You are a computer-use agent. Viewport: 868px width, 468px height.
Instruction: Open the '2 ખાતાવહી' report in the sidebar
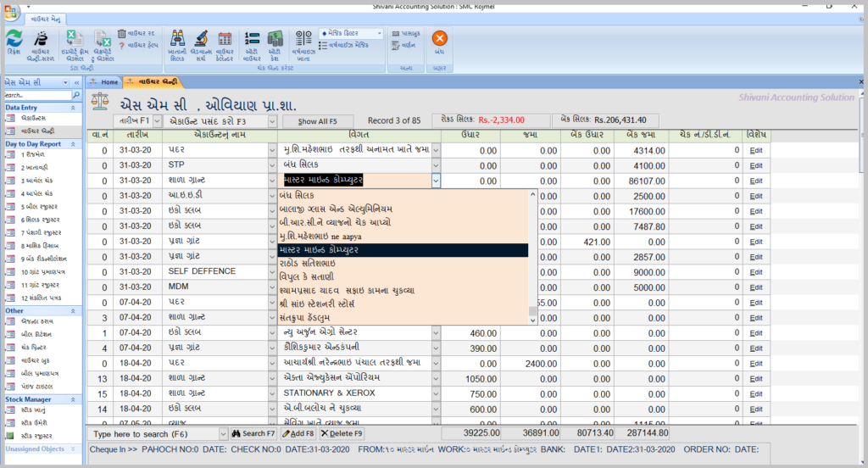34,167
